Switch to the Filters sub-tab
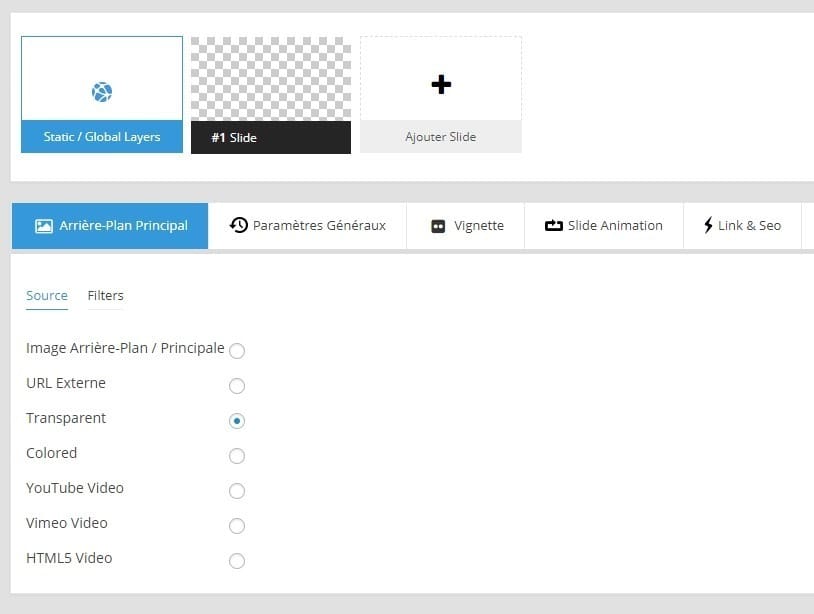814x614 pixels. pos(105,295)
